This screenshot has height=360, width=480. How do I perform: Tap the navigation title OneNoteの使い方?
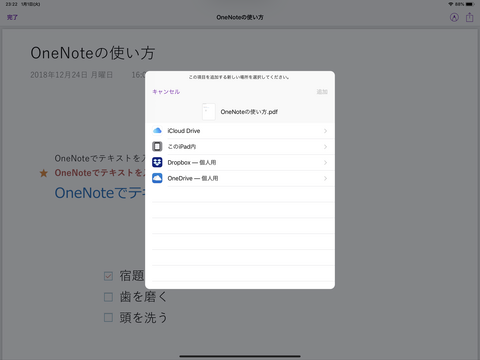(240, 17)
